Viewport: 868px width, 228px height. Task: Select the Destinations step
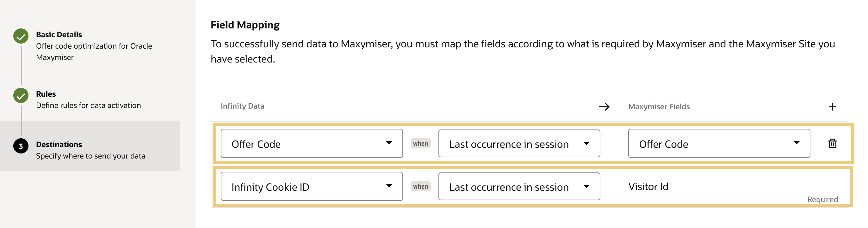tap(59, 145)
